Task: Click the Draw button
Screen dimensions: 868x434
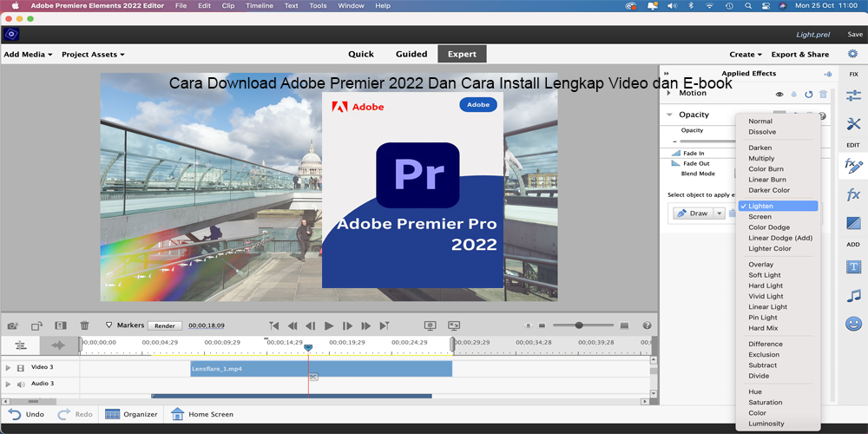Action: [x=692, y=214]
